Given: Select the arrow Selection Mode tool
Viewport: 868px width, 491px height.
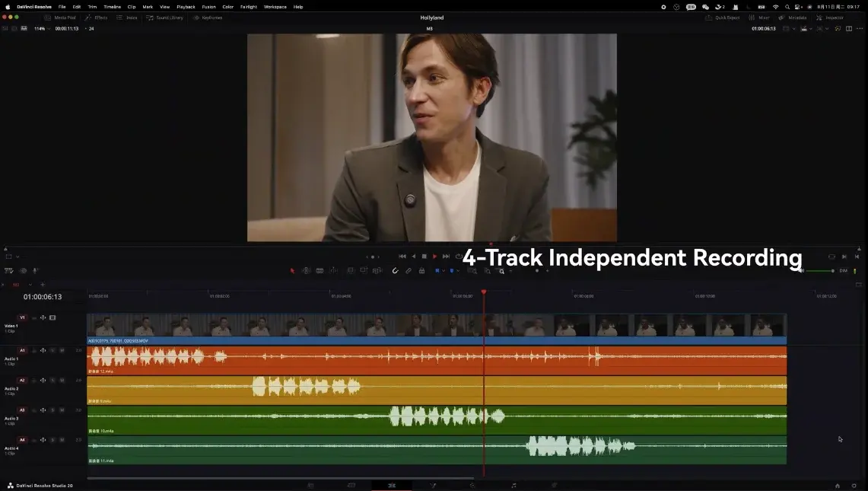Looking at the screenshot, I should click(x=292, y=271).
